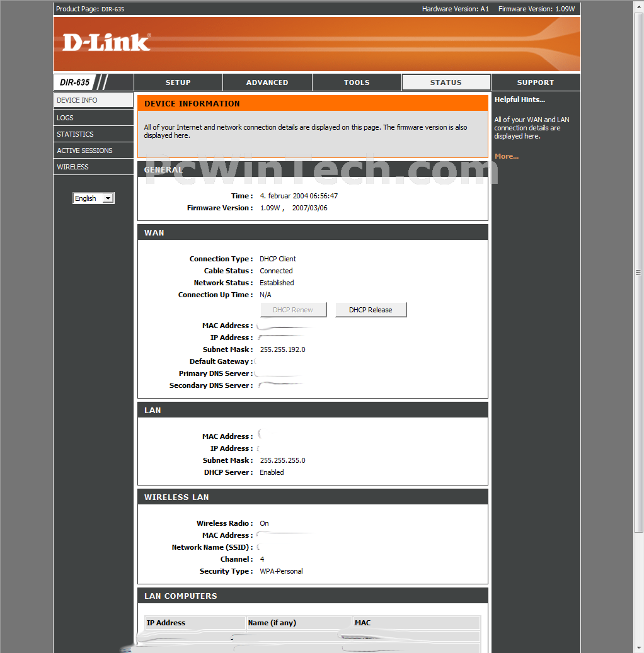The height and width of the screenshot is (653, 644).
Task: Open the ADVANCED tab
Action: point(267,82)
